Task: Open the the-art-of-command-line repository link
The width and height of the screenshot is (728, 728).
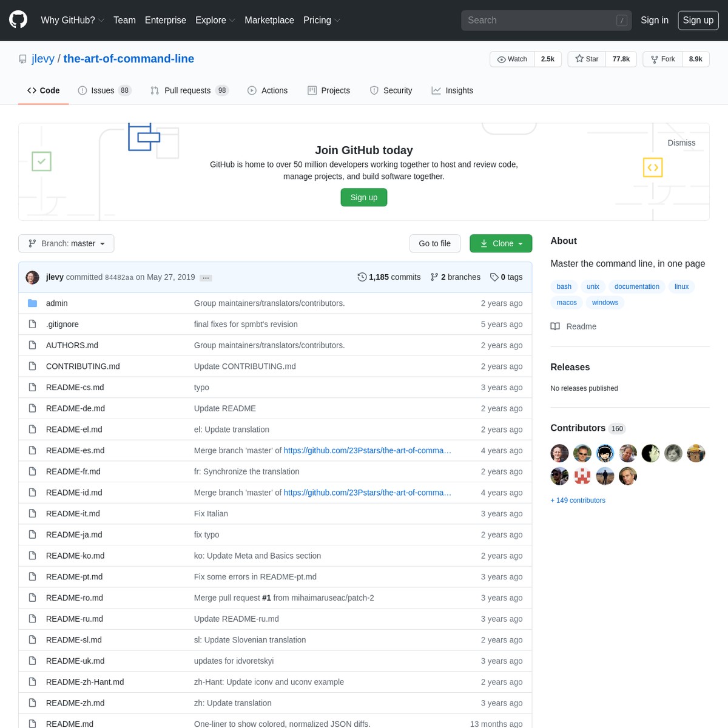Action: coord(129,59)
